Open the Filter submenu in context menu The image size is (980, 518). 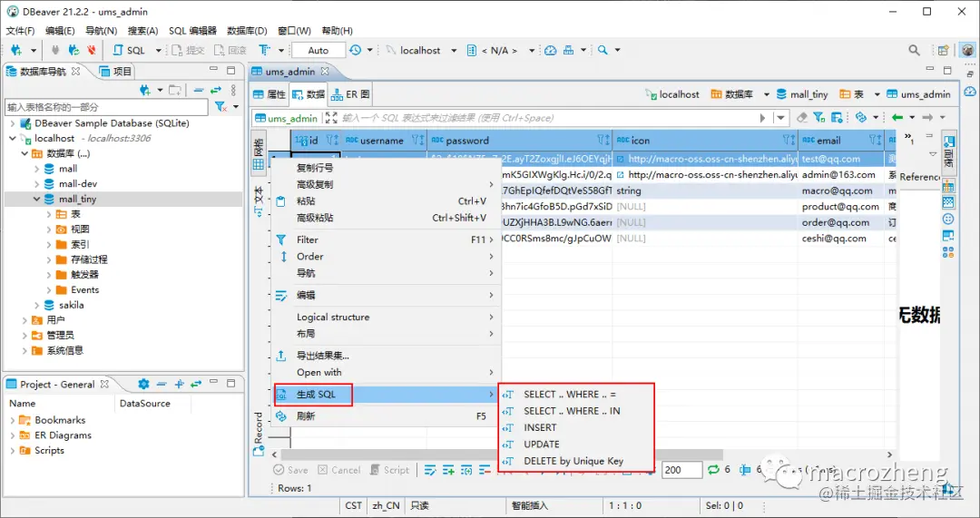pyautogui.click(x=386, y=239)
